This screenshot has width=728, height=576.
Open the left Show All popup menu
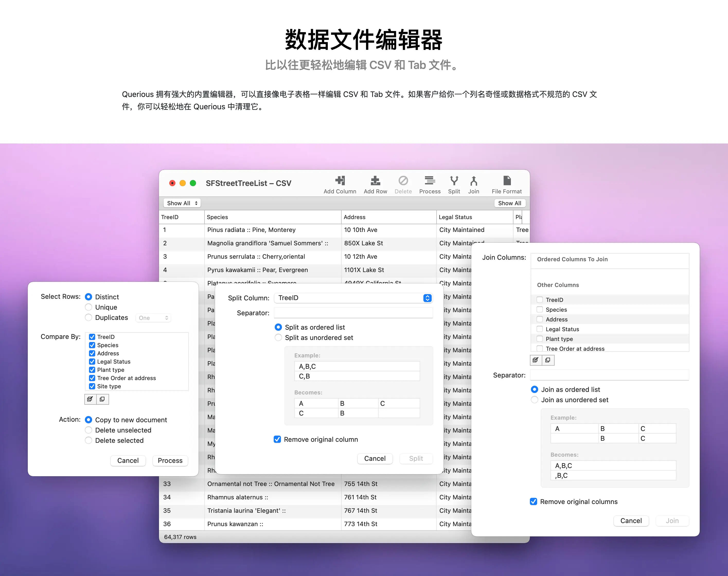tap(182, 203)
